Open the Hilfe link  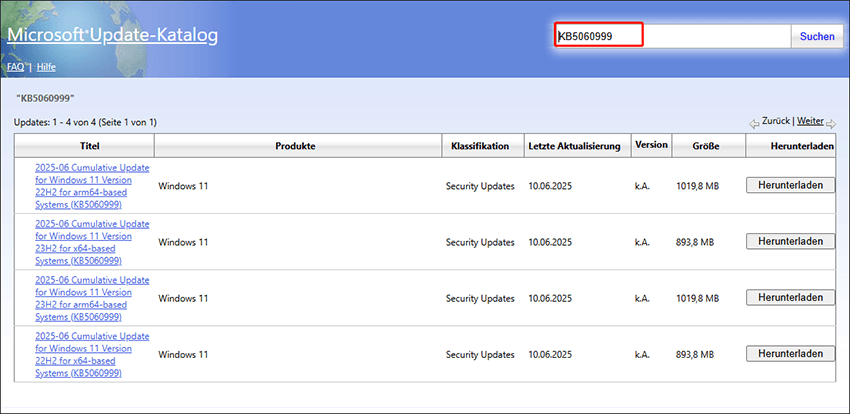[46, 67]
